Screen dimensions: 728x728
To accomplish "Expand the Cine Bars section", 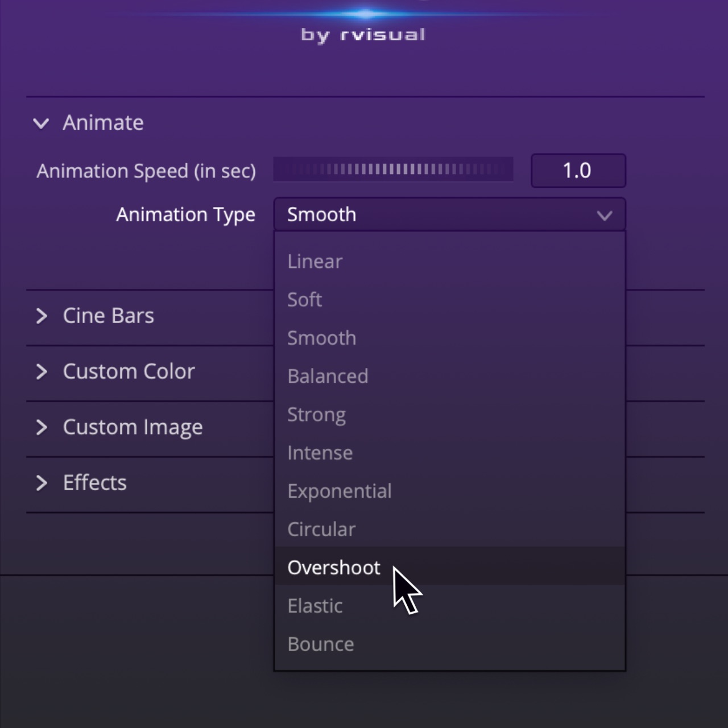I will 41,316.
